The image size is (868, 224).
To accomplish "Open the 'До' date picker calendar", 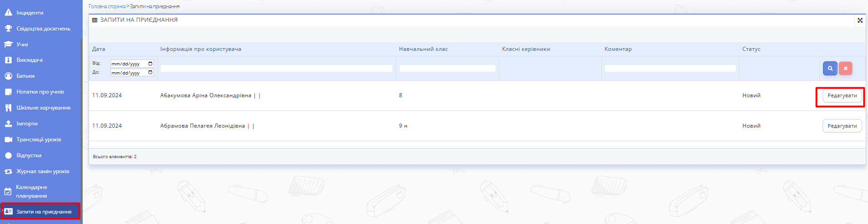I will point(150,73).
